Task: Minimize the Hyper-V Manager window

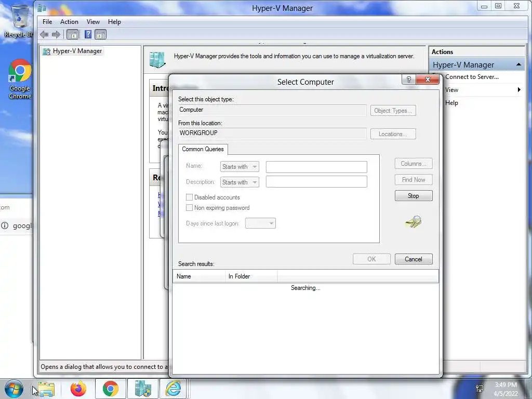Action: [484, 6]
